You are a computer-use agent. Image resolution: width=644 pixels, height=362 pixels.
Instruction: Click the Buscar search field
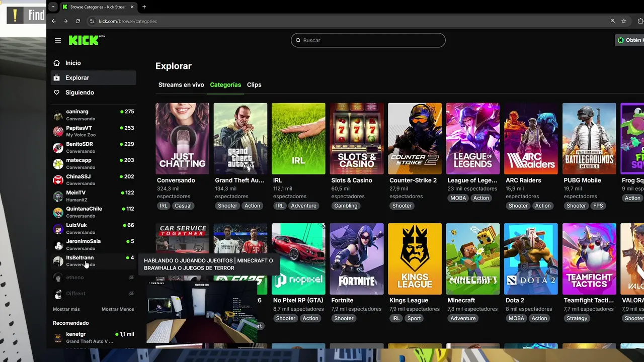(x=368, y=40)
